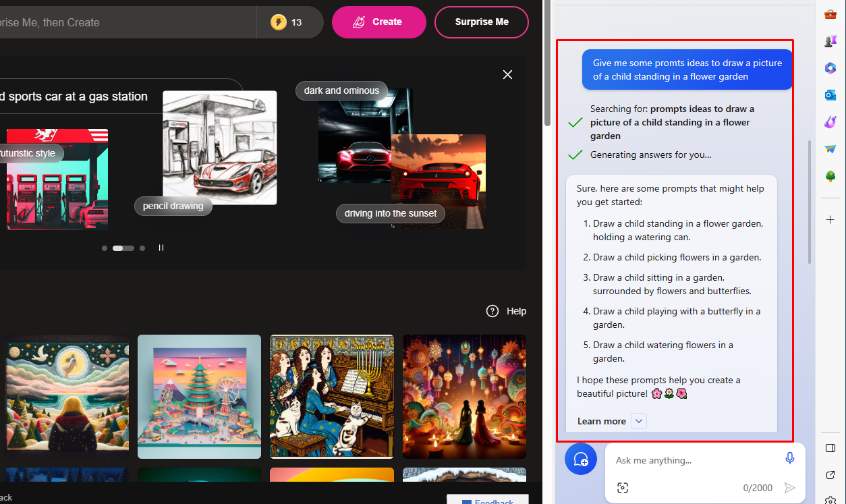846x504 pixels.
Task: Open the chat in a new window icon
Action: [x=830, y=475]
